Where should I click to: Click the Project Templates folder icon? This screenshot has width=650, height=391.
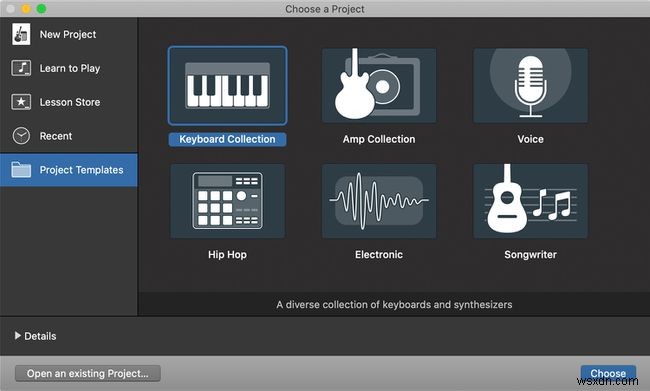pyautogui.click(x=21, y=170)
